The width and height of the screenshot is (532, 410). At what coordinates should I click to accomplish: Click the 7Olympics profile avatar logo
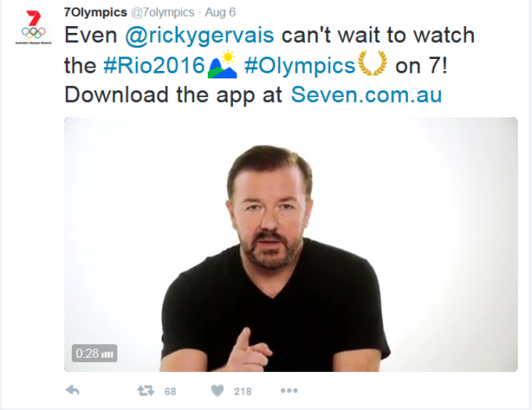pos(33,28)
